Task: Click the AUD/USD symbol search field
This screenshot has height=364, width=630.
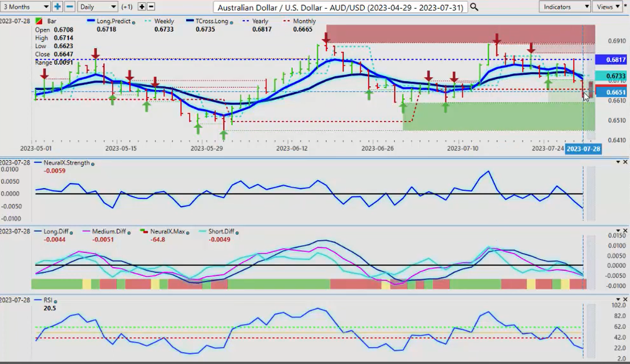Action: click(340, 7)
